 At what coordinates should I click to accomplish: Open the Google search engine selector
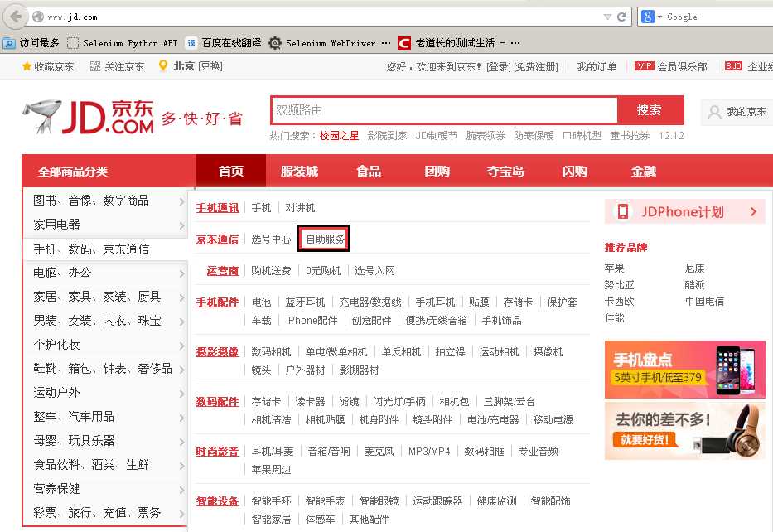point(650,17)
